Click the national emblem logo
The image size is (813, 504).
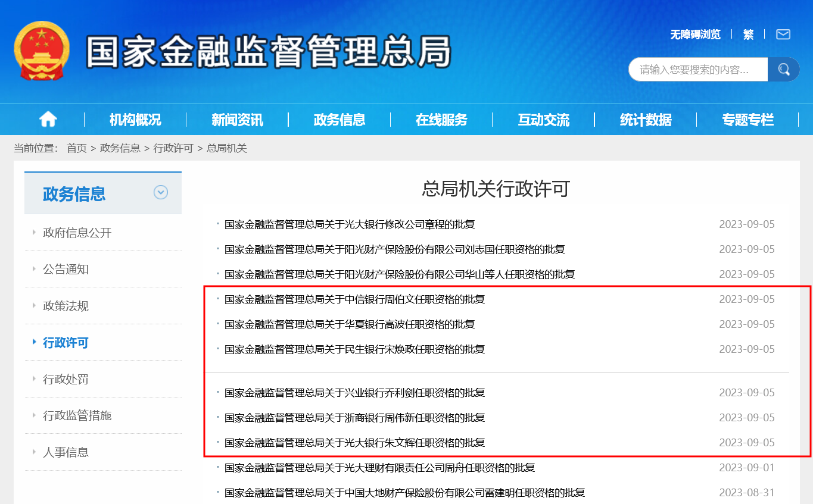pos(42,51)
